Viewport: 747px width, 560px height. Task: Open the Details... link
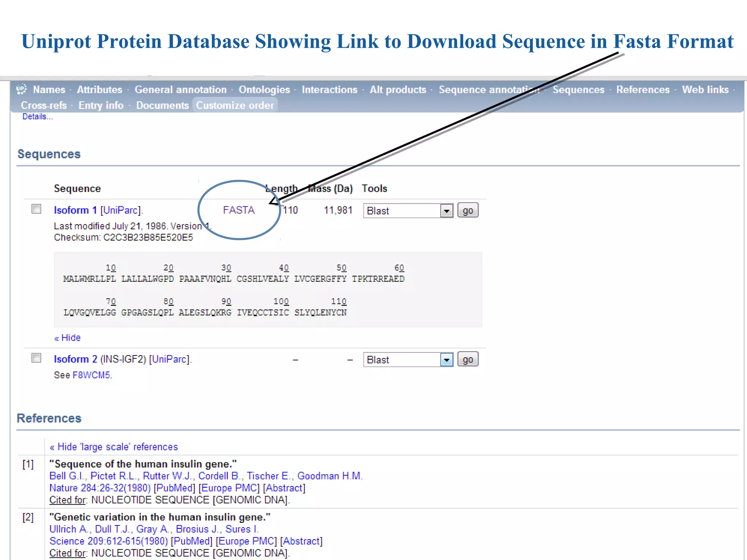point(38,117)
